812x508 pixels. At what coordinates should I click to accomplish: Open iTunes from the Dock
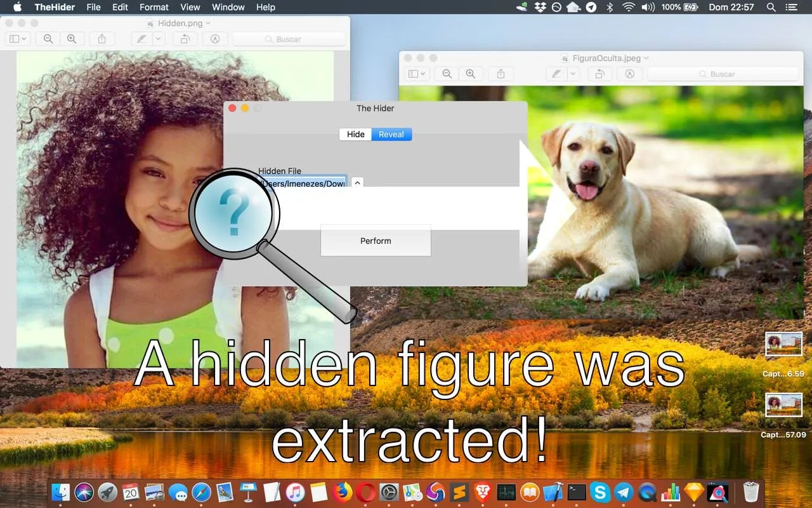click(x=294, y=491)
